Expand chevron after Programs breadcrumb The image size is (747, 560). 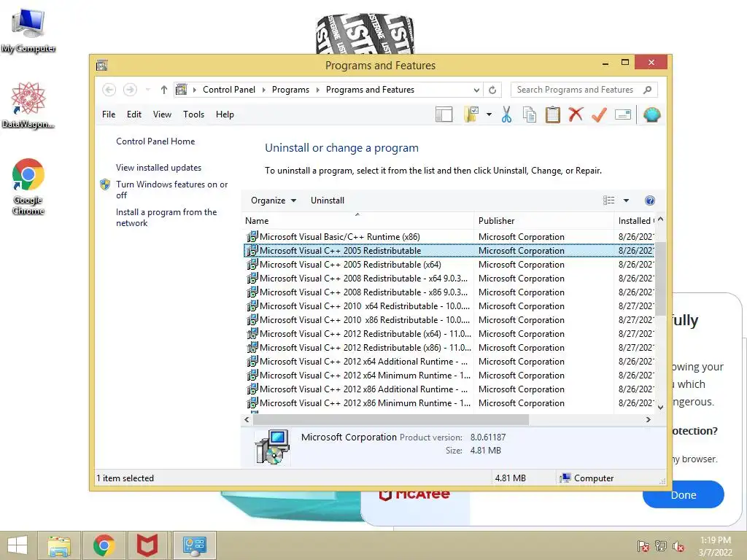pos(318,90)
